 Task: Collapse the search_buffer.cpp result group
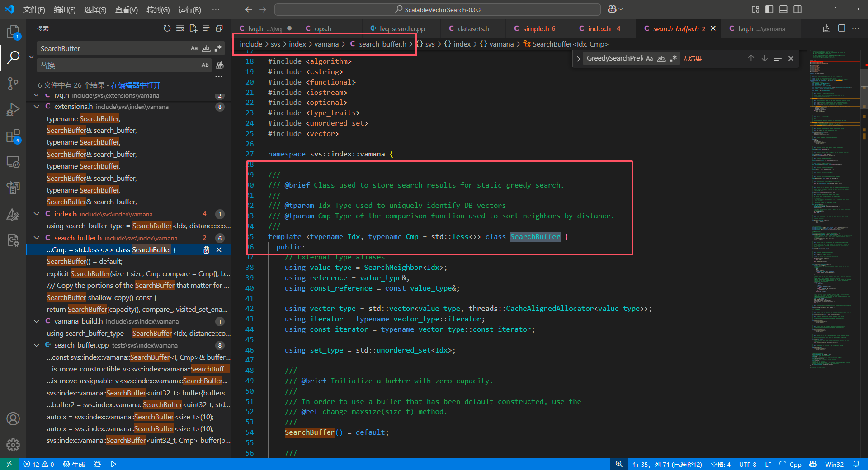click(37, 345)
